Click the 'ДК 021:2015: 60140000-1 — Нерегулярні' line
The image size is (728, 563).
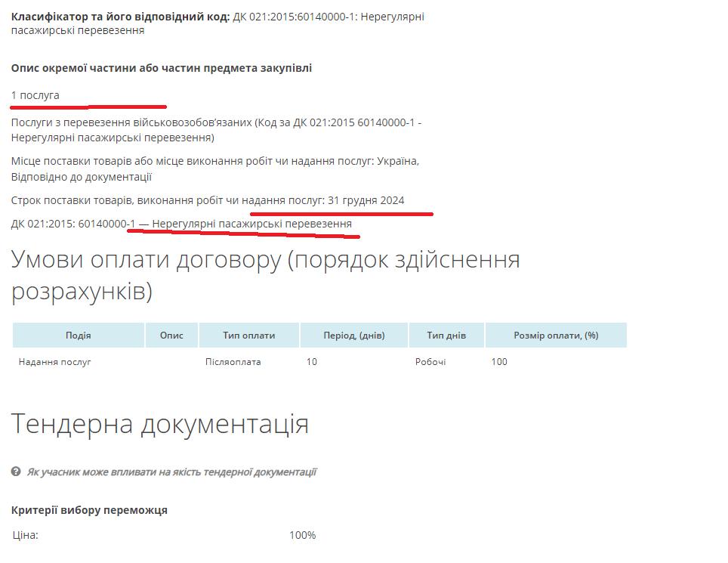click(x=181, y=224)
